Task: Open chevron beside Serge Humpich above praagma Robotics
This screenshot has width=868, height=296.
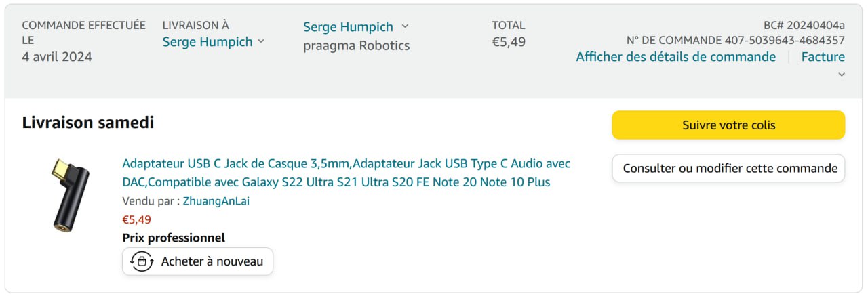Action: [x=405, y=26]
